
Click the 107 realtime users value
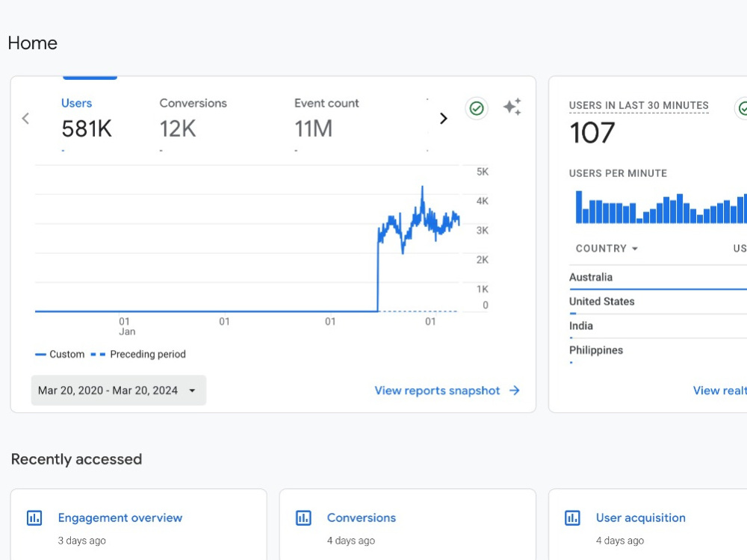click(592, 133)
